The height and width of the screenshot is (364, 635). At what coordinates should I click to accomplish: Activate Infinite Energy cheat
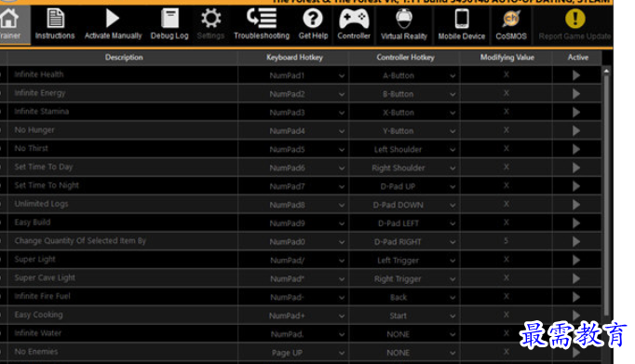click(576, 94)
